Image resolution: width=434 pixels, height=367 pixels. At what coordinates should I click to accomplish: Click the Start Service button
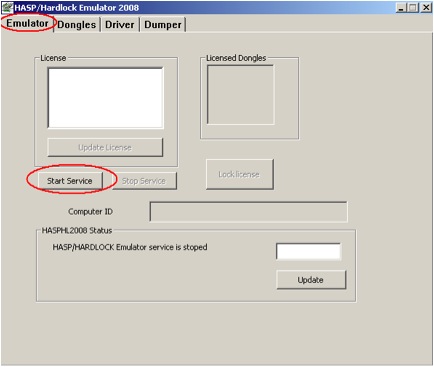click(70, 181)
